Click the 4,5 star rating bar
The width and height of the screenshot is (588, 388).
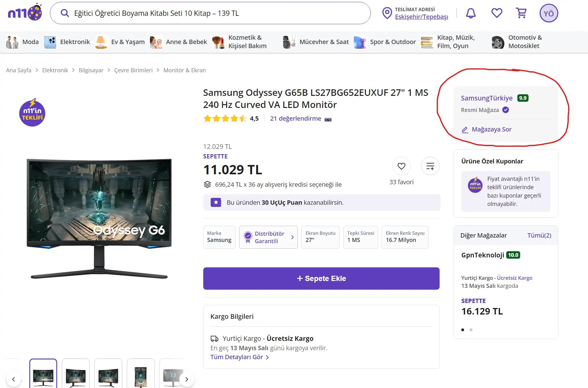(225, 118)
